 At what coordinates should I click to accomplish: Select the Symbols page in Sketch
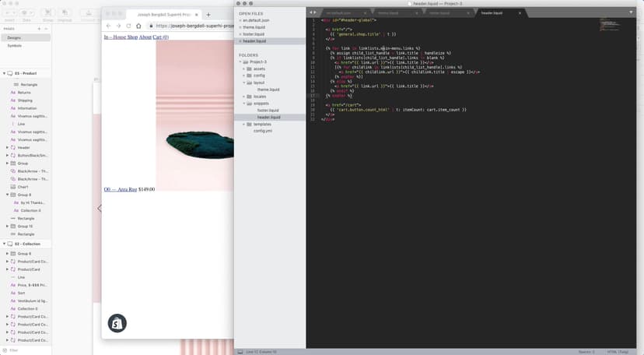pyautogui.click(x=15, y=45)
